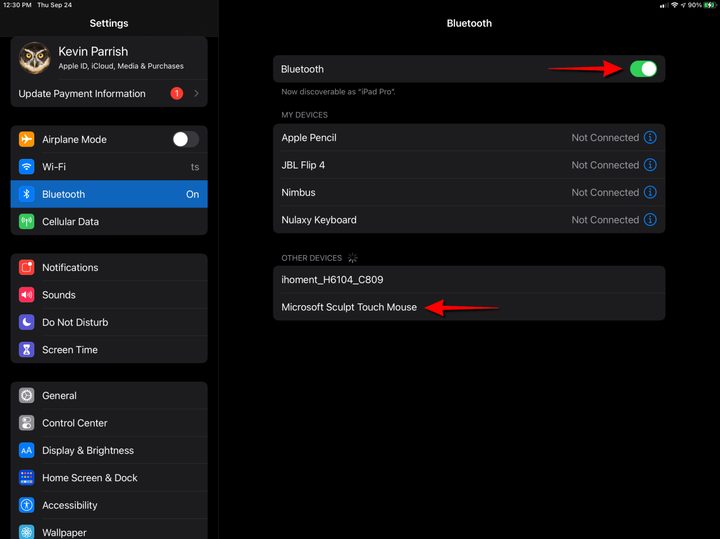Screen dimensions: 720x539
Task: Select Bluetooth in the sidebar
Action: click(109, 194)
